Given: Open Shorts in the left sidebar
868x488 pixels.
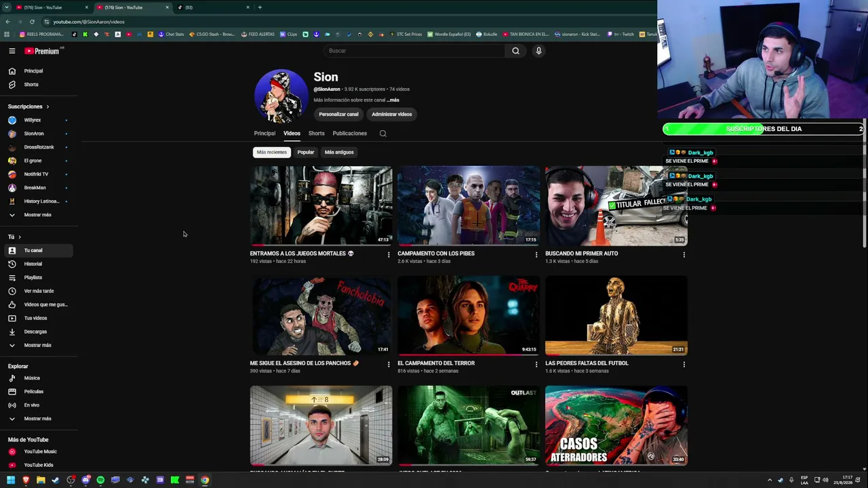Looking at the screenshot, I should click(x=38, y=85).
